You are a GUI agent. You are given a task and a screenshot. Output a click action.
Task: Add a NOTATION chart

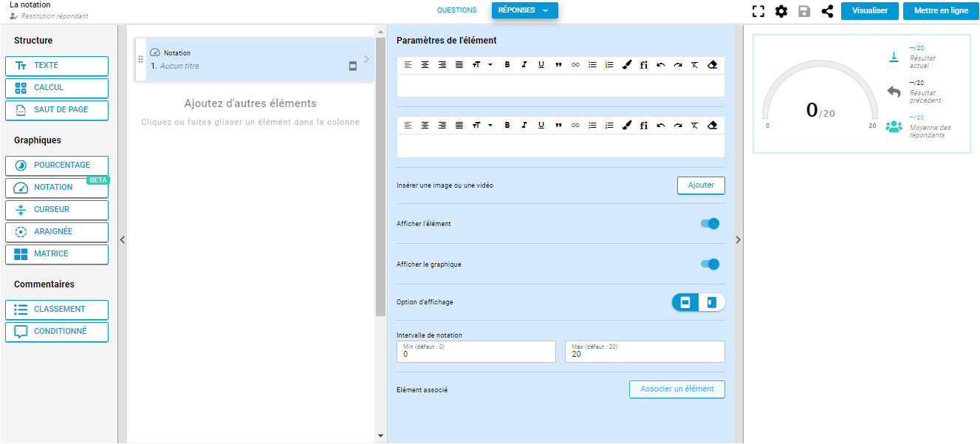[x=57, y=188]
